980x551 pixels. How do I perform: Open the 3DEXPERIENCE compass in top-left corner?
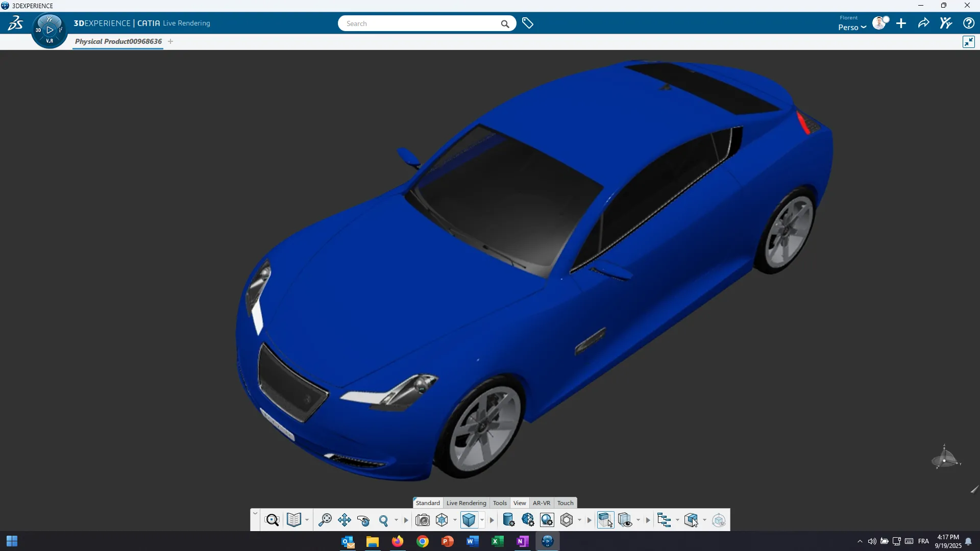[x=49, y=29]
